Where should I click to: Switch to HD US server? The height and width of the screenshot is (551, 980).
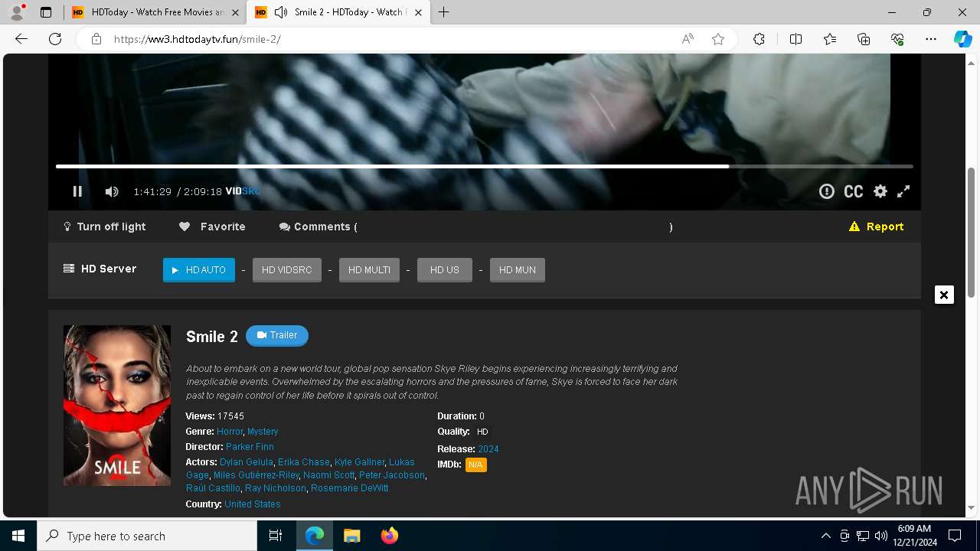[445, 270]
